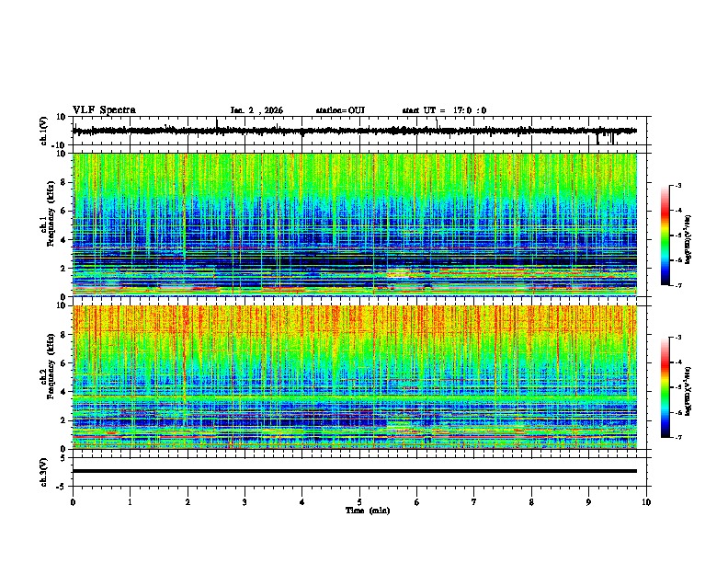Click the "VLF Spectra" title text
This screenshot has width=728, height=563.
click(104, 110)
